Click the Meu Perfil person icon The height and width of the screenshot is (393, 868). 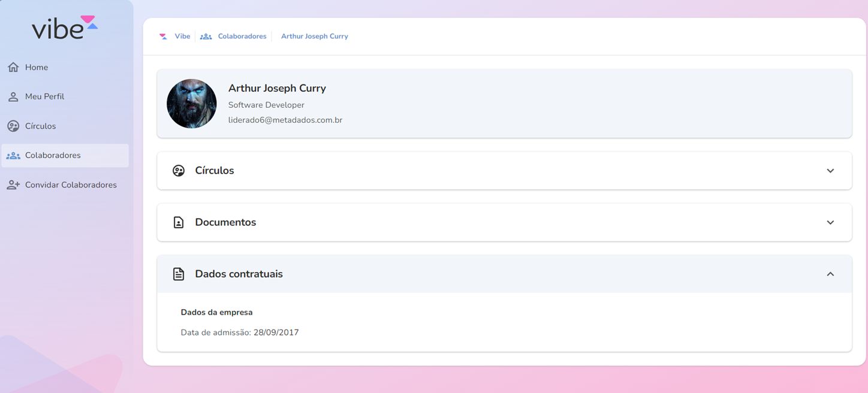point(13,96)
